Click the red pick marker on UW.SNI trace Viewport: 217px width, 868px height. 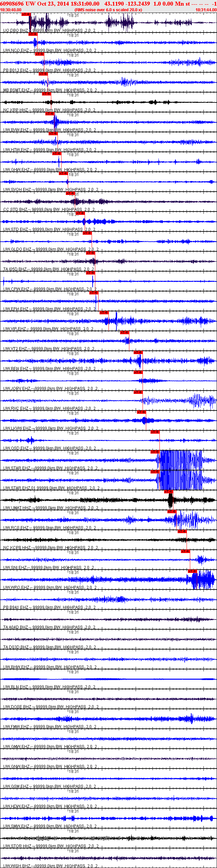point(185,551)
